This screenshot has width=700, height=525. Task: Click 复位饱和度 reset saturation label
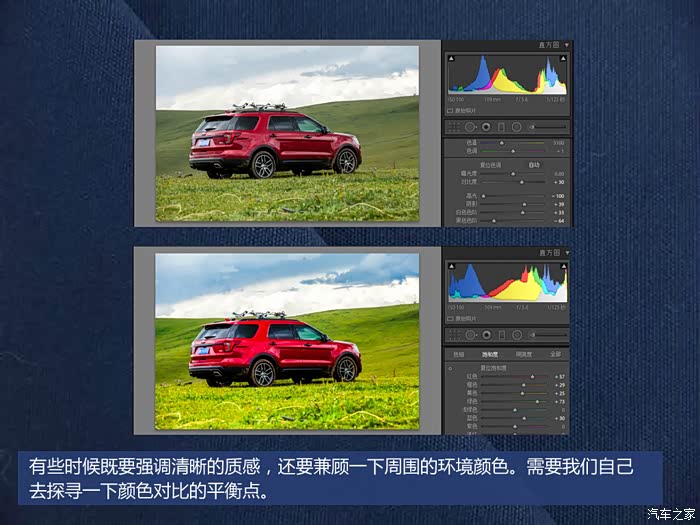coord(494,368)
